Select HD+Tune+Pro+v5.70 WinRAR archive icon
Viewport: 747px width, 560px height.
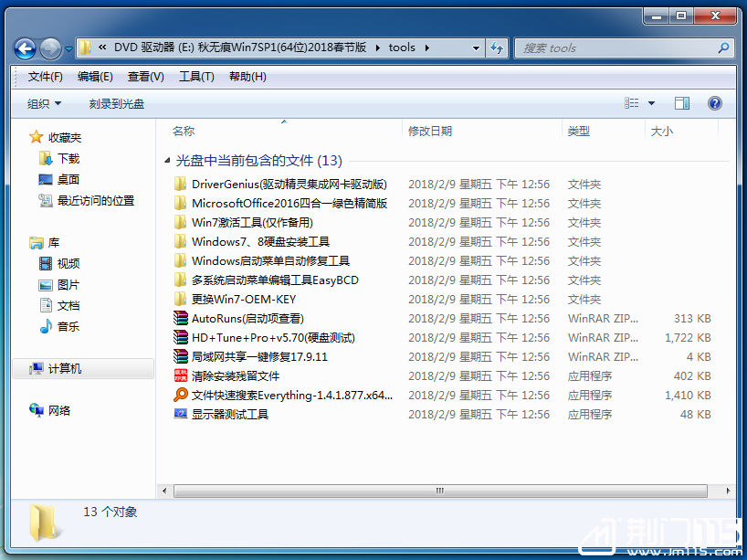pos(181,337)
